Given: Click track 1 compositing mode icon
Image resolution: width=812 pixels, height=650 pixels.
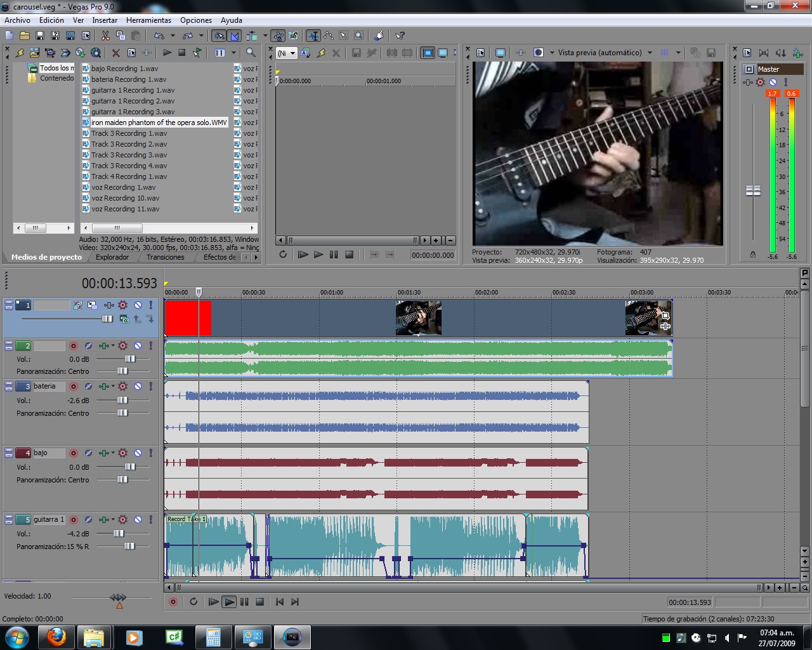Looking at the screenshot, I should 123,319.
